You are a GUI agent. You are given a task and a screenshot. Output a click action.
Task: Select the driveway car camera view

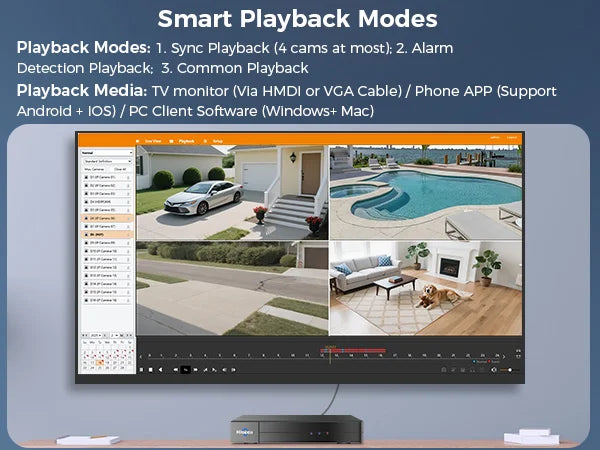pyautogui.click(x=232, y=192)
